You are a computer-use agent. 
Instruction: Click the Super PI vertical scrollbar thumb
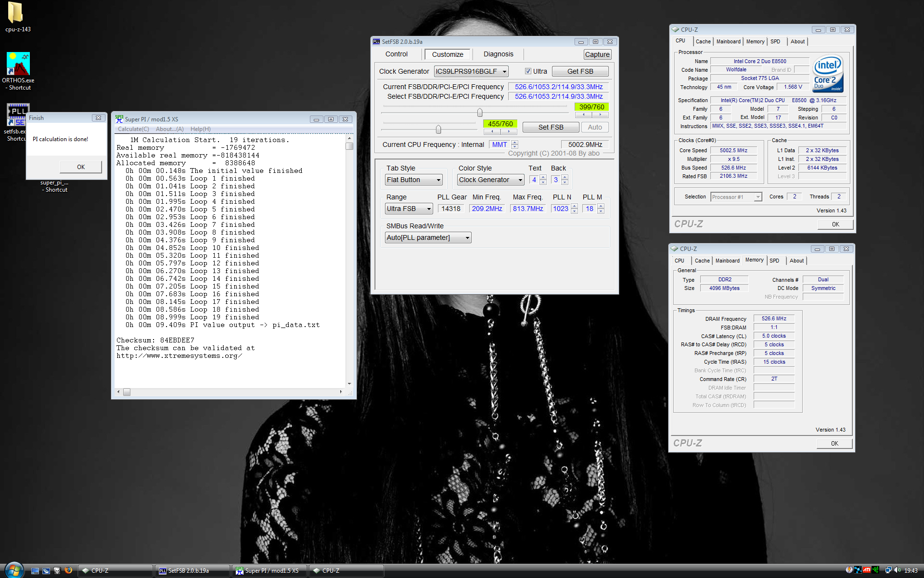(x=349, y=146)
